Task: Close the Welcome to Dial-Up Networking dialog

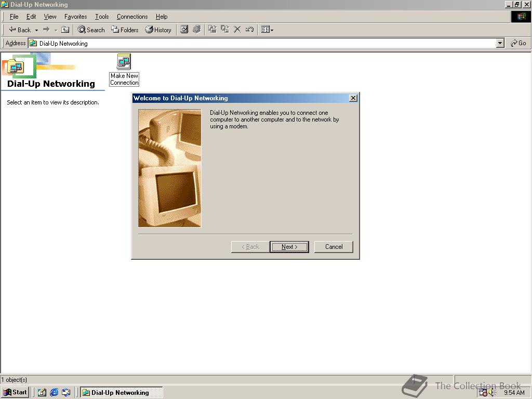Action: click(353, 98)
